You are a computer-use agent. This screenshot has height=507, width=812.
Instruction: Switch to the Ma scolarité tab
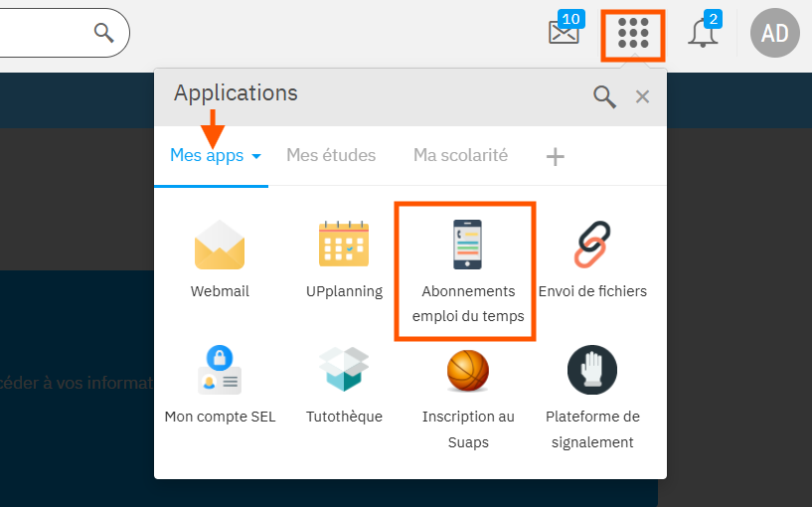pos(460,155)
